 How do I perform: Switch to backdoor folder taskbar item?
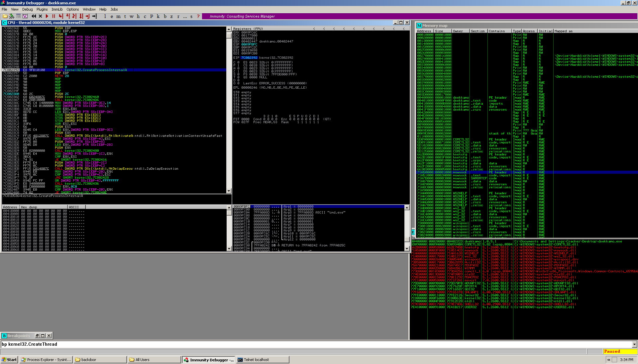pos(100,360)
